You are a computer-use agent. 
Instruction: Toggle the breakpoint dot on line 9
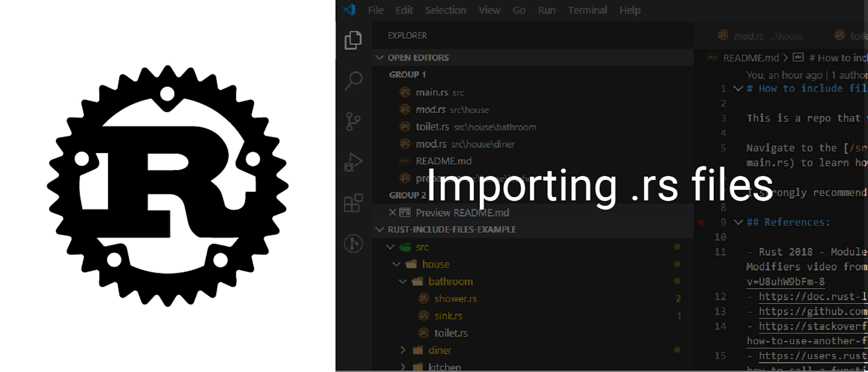(x=701, y=222)
